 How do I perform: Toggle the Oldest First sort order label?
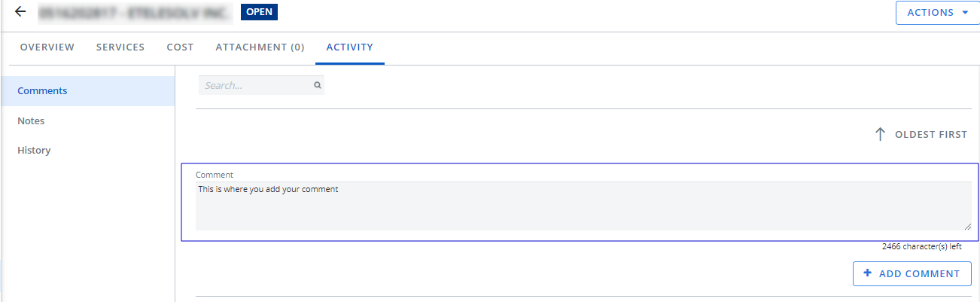click(x=930, y=134)
